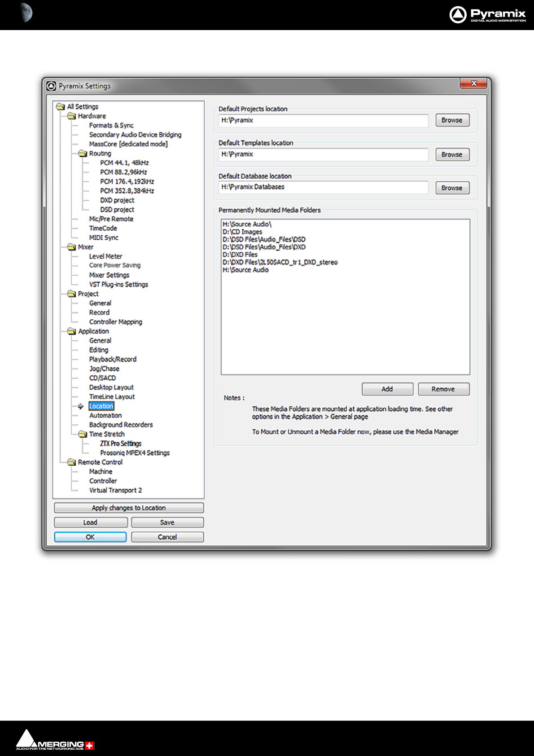Cancel the Pyramix Settings dialog
Viewport: 534px width, 756px height.
(167, 537)
